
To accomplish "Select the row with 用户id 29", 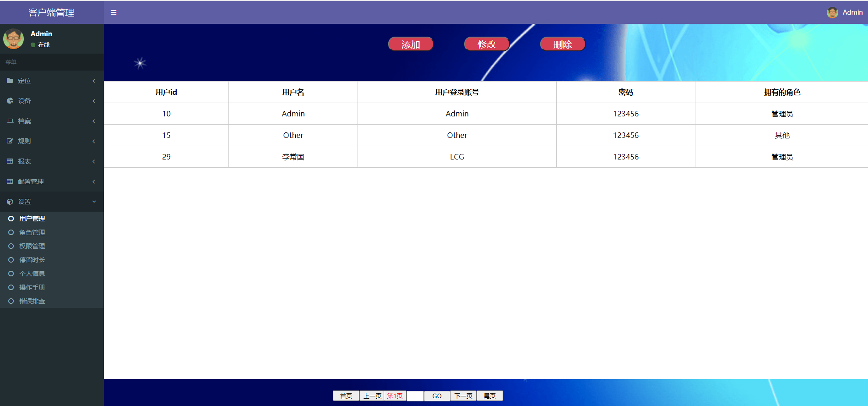I will click(486, 157).
